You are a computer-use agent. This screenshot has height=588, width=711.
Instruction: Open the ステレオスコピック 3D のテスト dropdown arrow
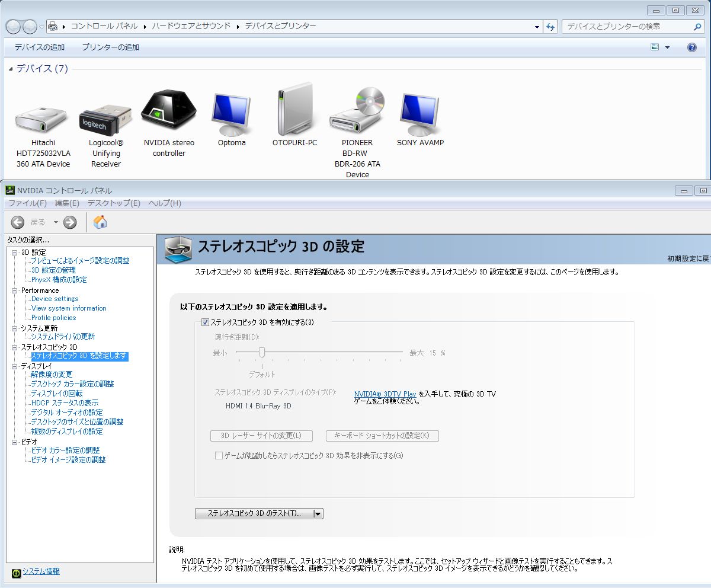(318, 514)
